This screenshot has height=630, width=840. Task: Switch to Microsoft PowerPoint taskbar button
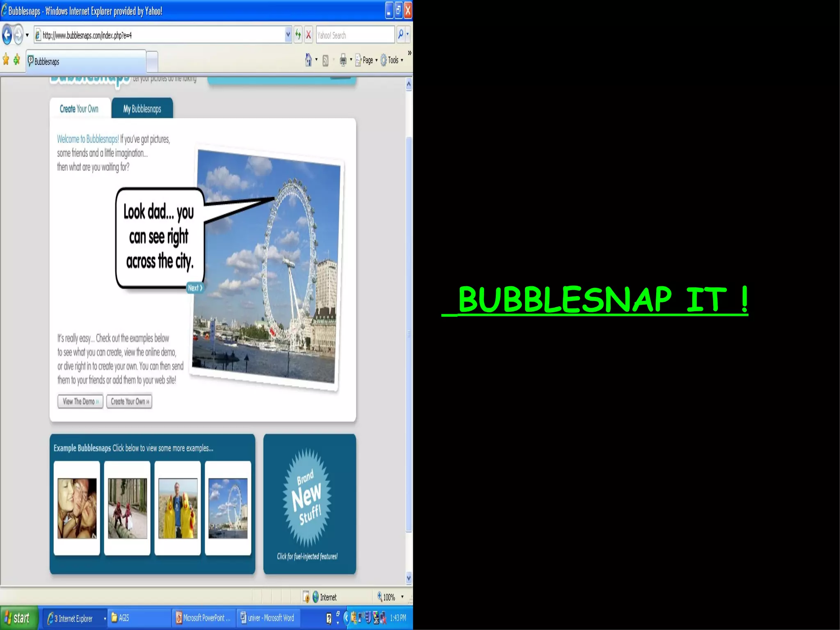(x=203, y=618)
